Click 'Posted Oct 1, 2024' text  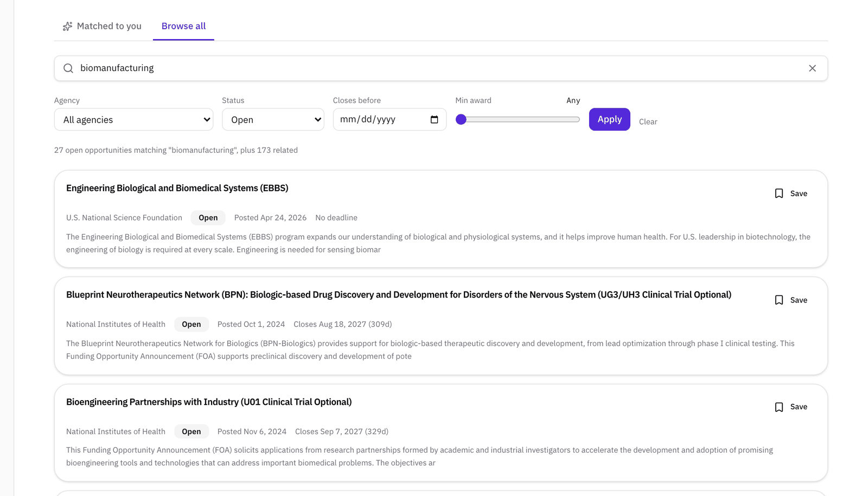(x=251, y=325)
